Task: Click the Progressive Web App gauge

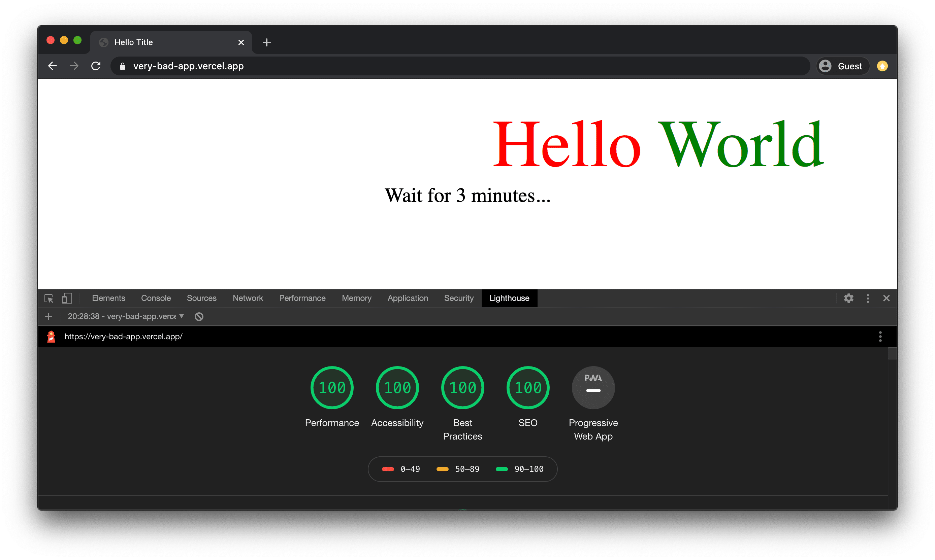Action: [593, 388]
